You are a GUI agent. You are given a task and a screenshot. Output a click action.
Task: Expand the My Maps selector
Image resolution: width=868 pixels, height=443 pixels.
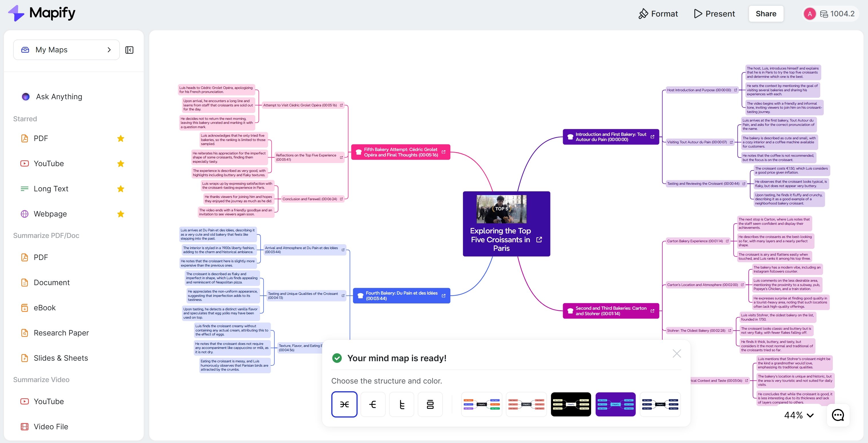66,50
